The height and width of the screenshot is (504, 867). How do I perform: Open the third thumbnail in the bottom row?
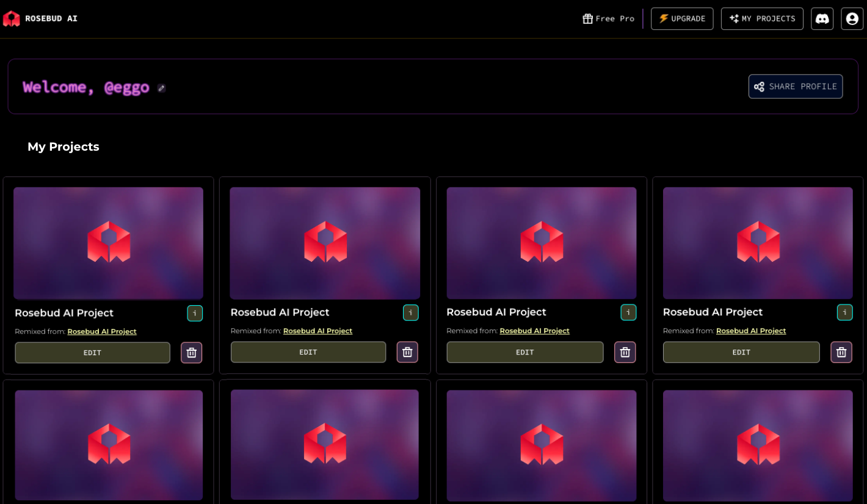click(542, 446)
